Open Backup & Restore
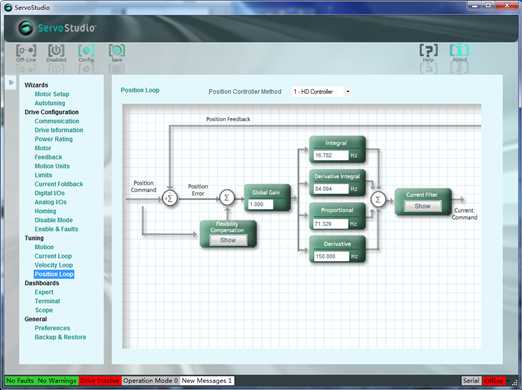The image size is (522, 390). click(x=60, y=337)
